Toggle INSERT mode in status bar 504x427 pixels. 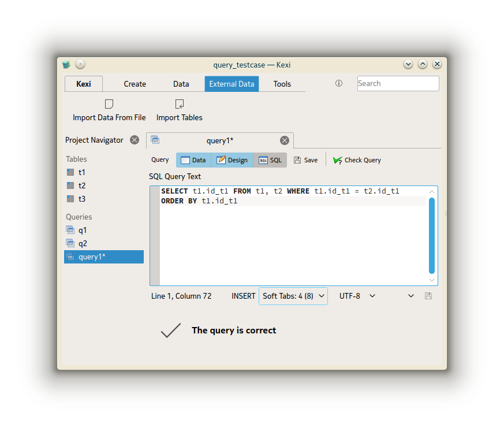[243, 296]
